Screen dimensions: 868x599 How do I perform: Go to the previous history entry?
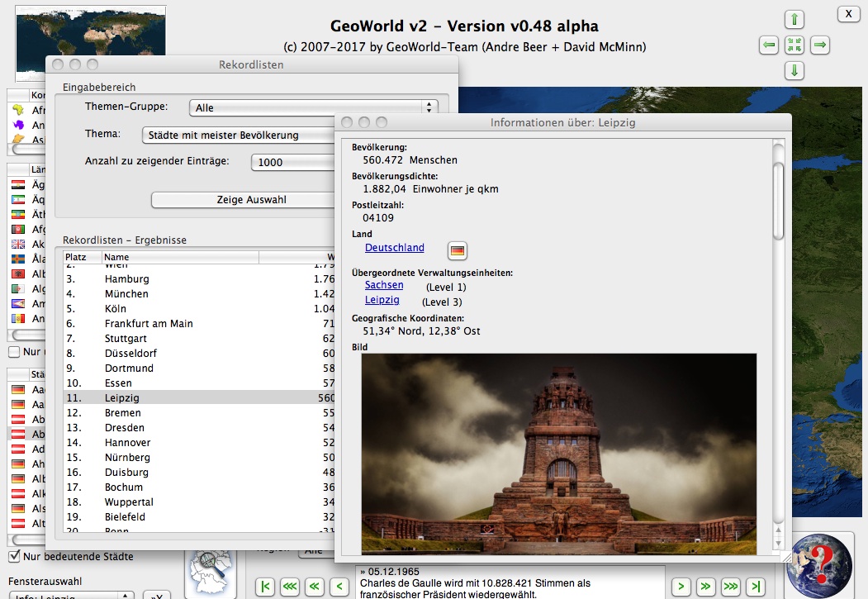339,587
